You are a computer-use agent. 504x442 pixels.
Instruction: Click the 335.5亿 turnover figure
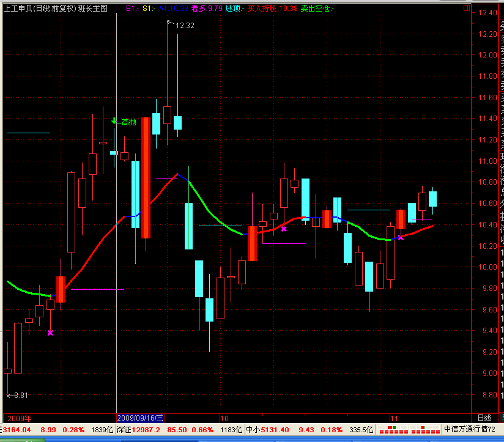[361, 430]
